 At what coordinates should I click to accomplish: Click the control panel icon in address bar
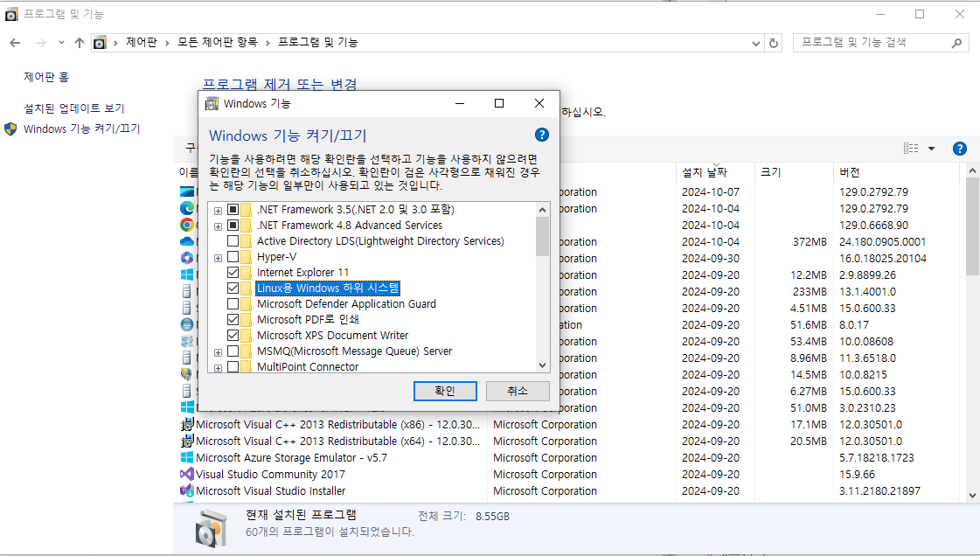pos(100,43)
